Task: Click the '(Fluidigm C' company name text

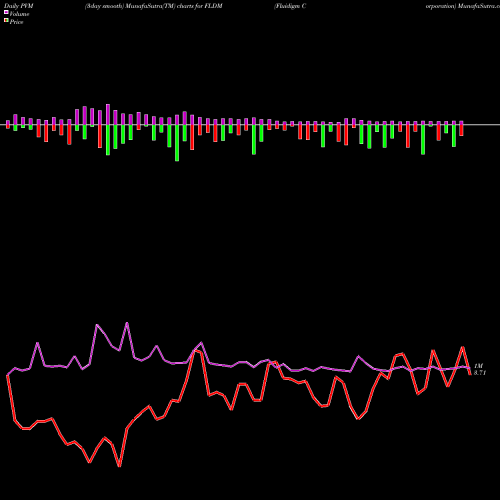Action: pyautogui.click(x=290, y=6)
